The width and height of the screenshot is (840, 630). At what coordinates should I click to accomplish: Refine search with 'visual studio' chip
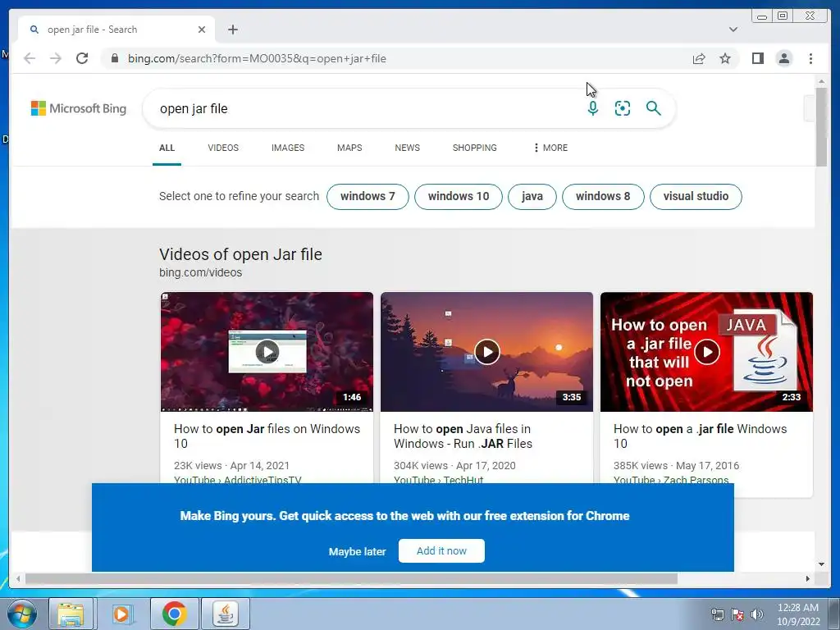pyautogui.click(x=696, y=197)
